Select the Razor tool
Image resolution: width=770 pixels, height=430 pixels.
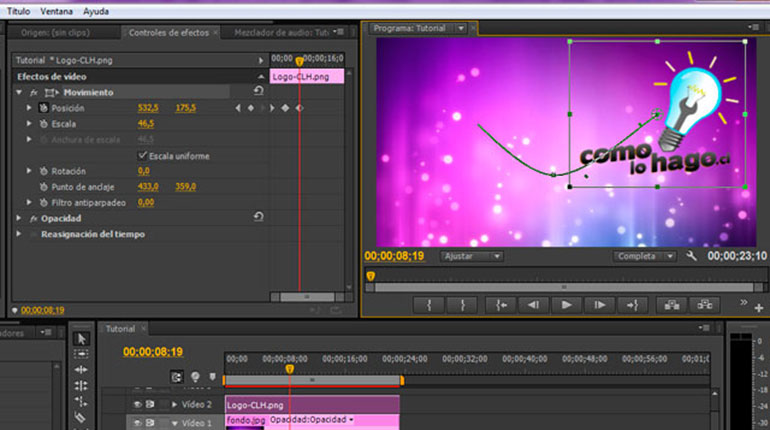pyautogui.click(x=81, y=417)
